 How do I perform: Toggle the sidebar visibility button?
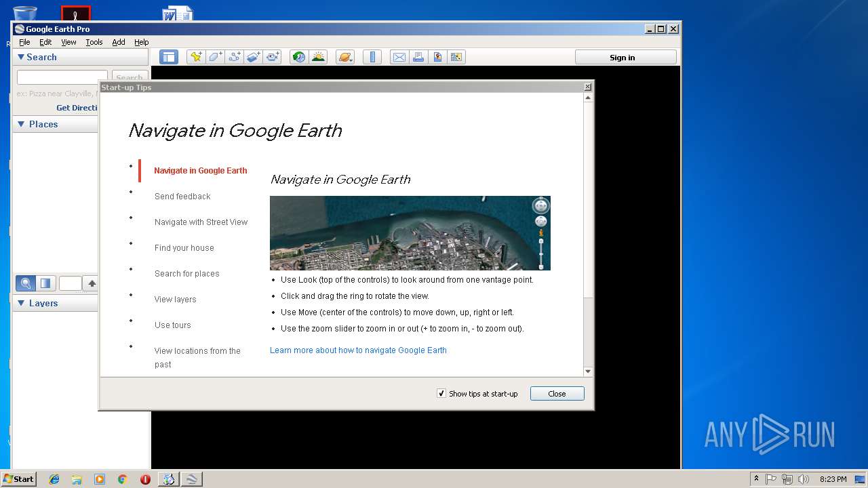[x=169, y=58]
